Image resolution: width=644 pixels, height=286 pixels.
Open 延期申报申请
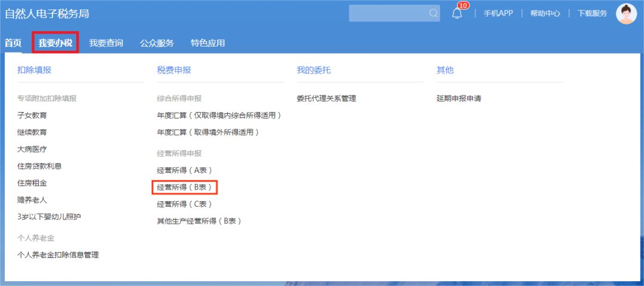tap(459, 98)
